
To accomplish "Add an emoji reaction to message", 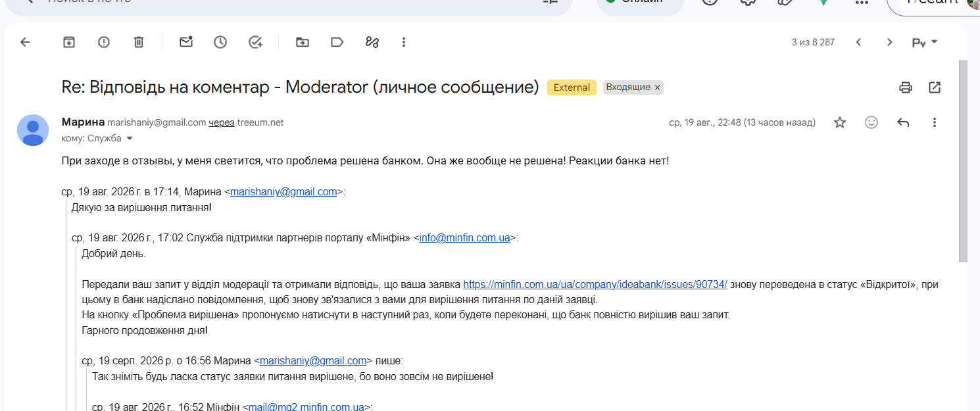I will (871, 122).
